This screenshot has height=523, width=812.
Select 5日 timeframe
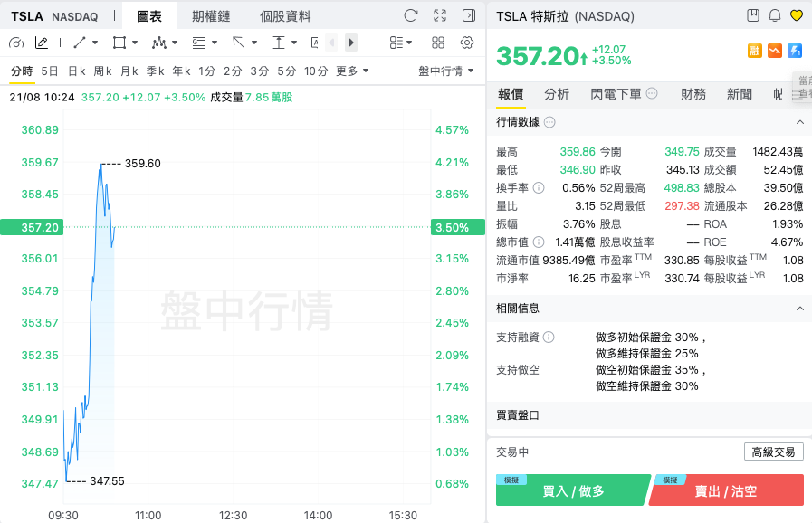[50, 71]
